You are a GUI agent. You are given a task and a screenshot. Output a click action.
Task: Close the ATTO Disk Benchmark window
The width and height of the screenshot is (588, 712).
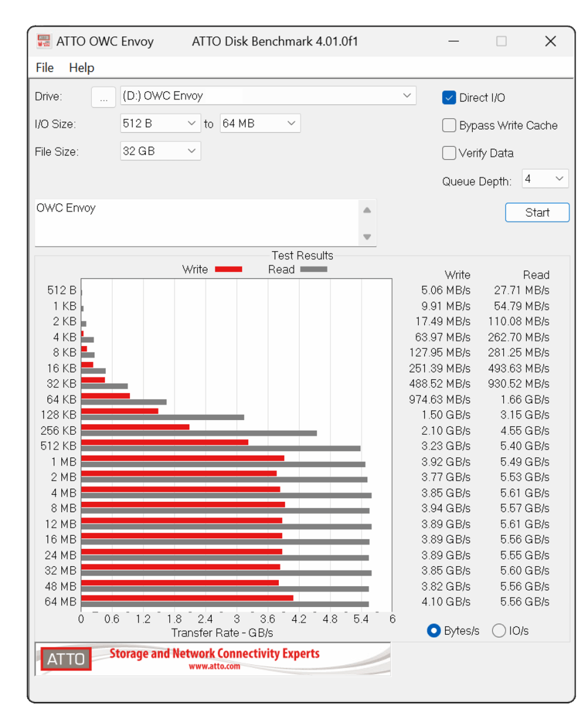click(550, 41)
